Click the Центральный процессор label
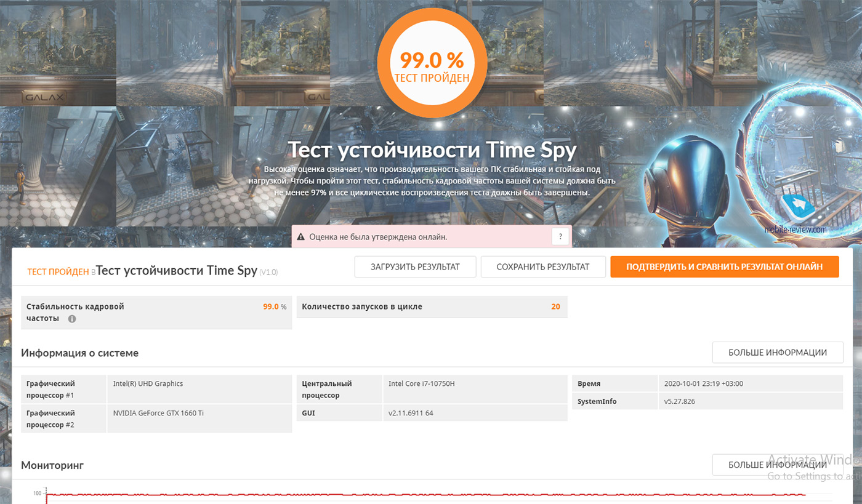862x504 pixels. (326, 390)
